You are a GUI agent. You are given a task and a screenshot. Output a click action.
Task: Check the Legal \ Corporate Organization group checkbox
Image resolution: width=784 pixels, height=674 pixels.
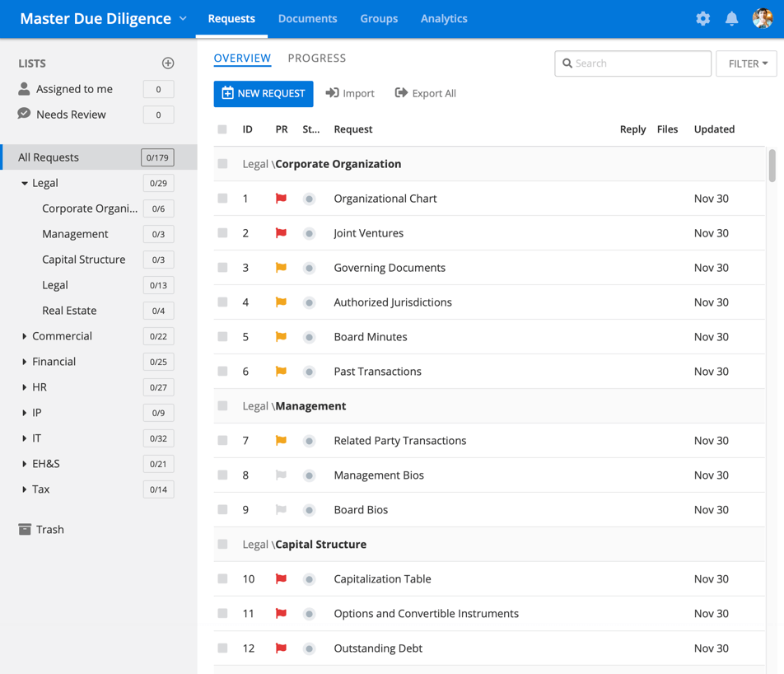point(222,164)
